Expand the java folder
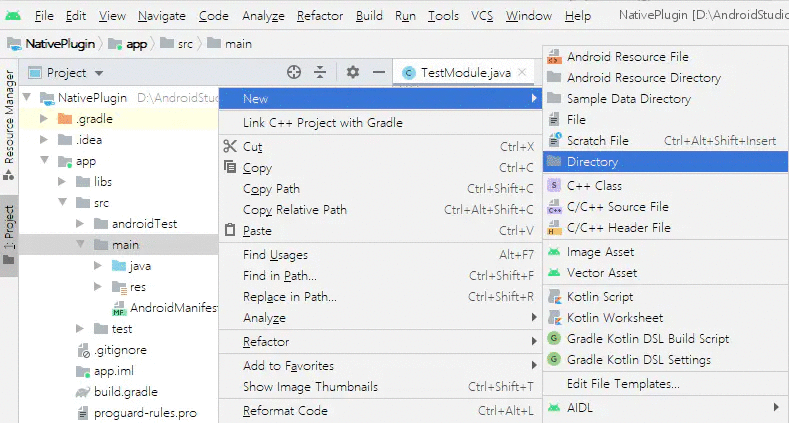The height and width of the screenshot is (423, 789). pyautogui.click(x=98, y=266)
